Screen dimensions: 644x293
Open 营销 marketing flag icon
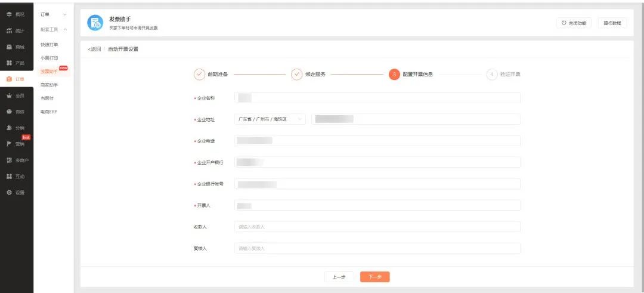pos(16,144)
